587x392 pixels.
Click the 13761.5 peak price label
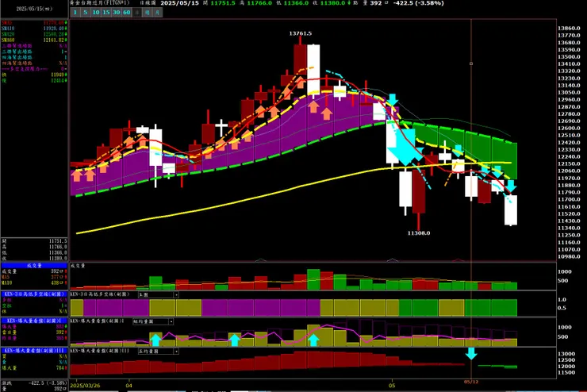coord(300,33)
